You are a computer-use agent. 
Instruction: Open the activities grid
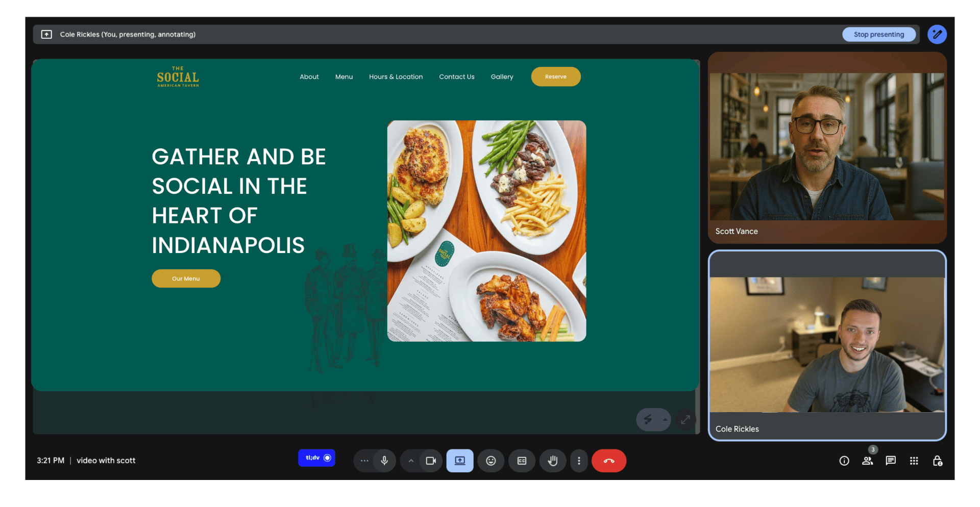914,461
